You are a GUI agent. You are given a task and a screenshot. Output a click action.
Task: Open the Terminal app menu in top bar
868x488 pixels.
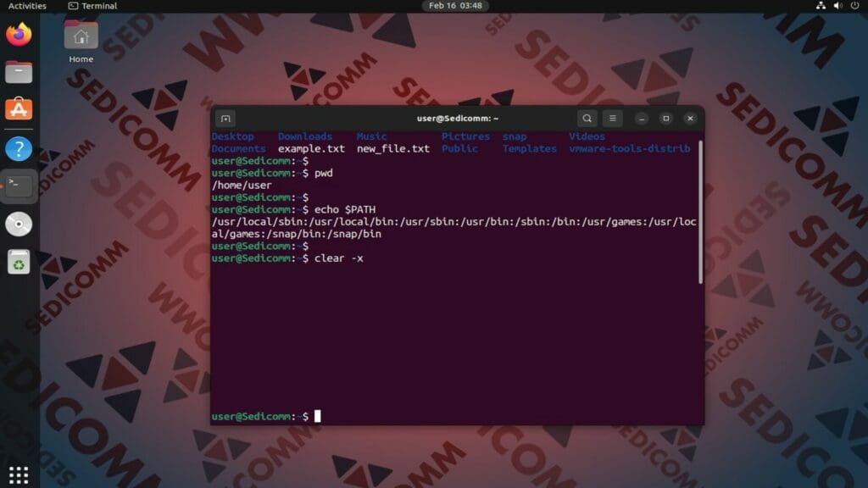92,6
